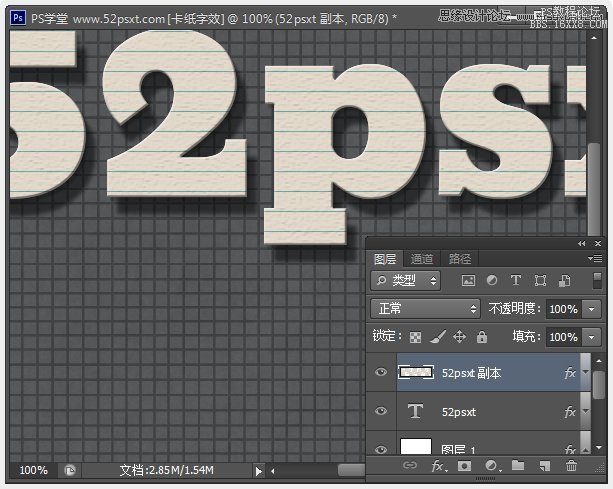Image resolution: width=613 pixels, height=489 pixels.
Task: Close the layers panel
Action: point(598,244)
